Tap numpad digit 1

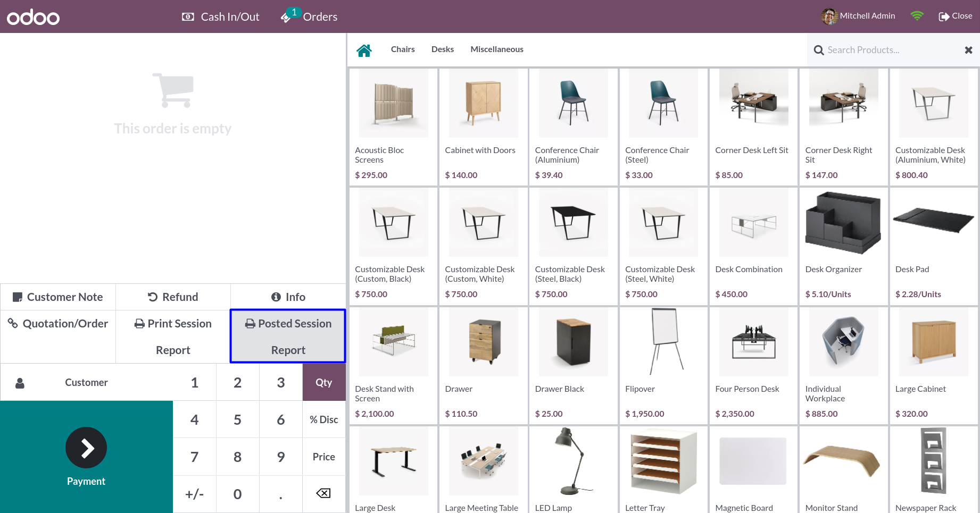click(195, 382)
